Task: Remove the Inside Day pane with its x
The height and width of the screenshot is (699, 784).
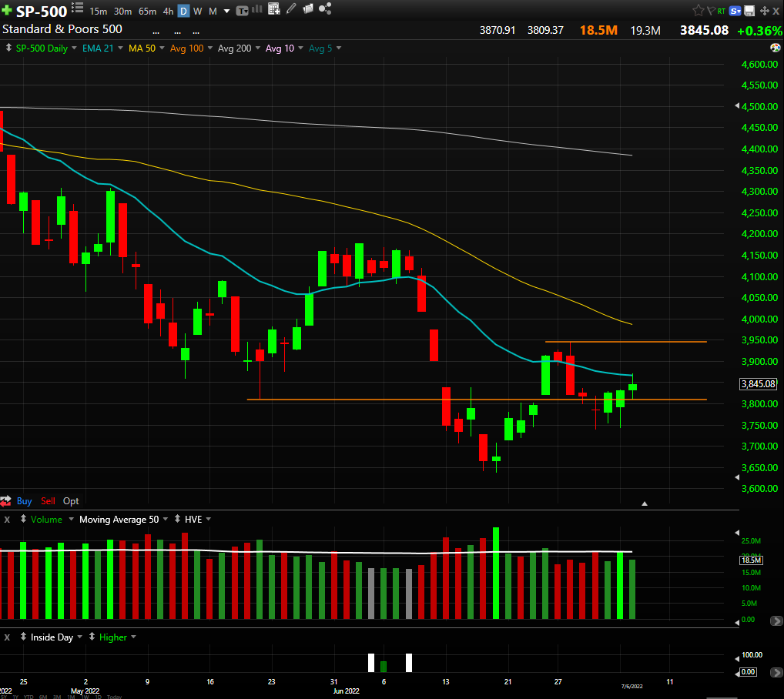Action: coord(7,637)
